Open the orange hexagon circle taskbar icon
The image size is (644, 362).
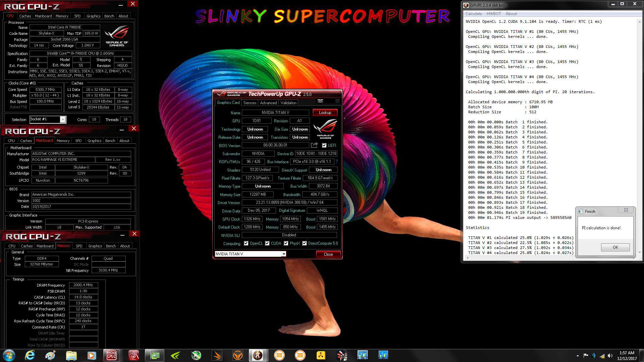click(238, 355)
